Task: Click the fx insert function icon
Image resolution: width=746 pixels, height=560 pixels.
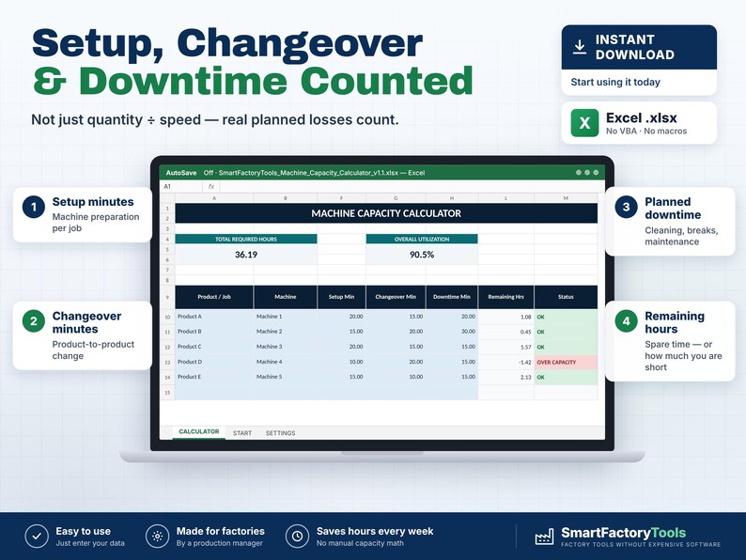Action: pyautogui.click(x=211, y=186)
